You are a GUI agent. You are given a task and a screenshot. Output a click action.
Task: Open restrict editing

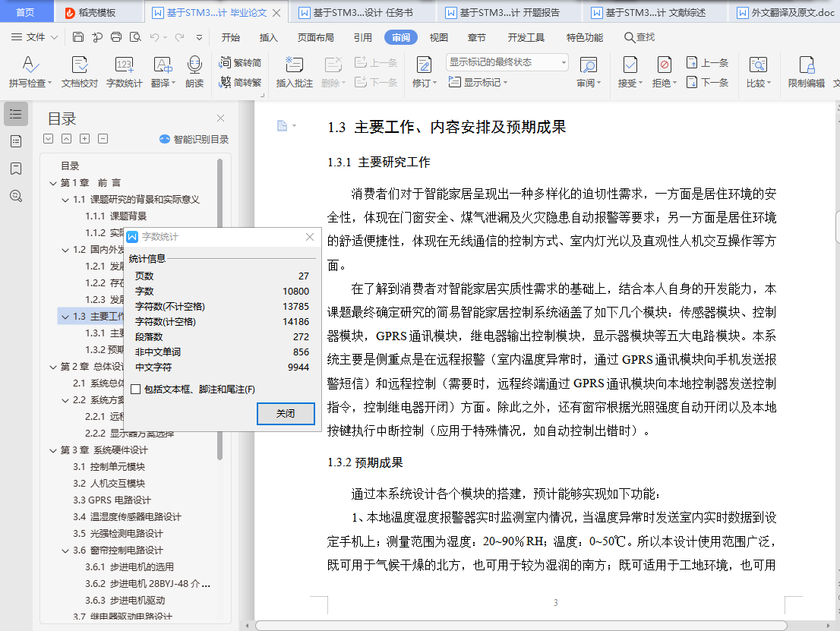(807, 72)
